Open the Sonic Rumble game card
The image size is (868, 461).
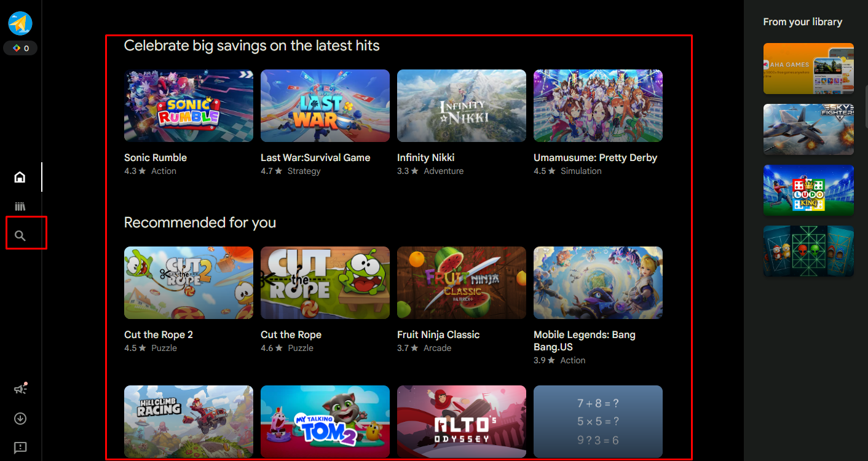188,106
